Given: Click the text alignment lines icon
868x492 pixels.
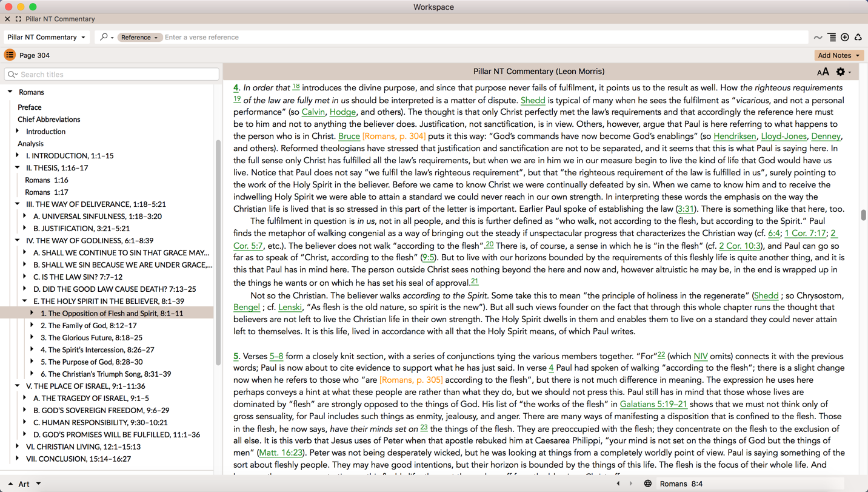Looking at the screenshot, I should (832, 38).
